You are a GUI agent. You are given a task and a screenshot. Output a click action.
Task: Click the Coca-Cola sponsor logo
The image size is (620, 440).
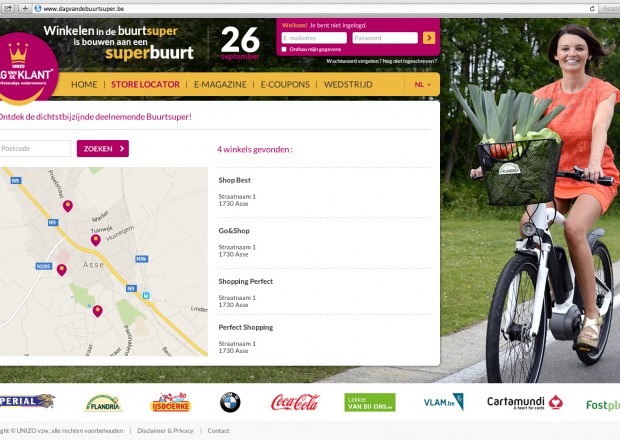[x=295, y=402]
